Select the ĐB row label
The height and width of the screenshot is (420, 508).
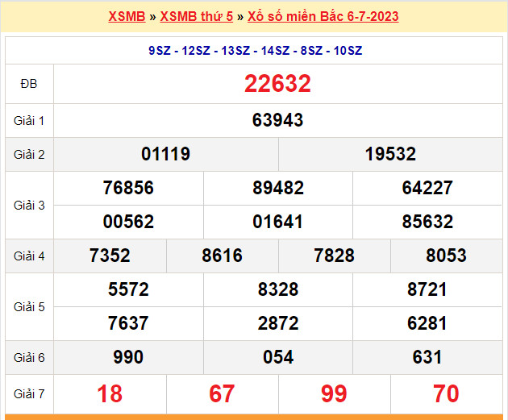(29, 84)
